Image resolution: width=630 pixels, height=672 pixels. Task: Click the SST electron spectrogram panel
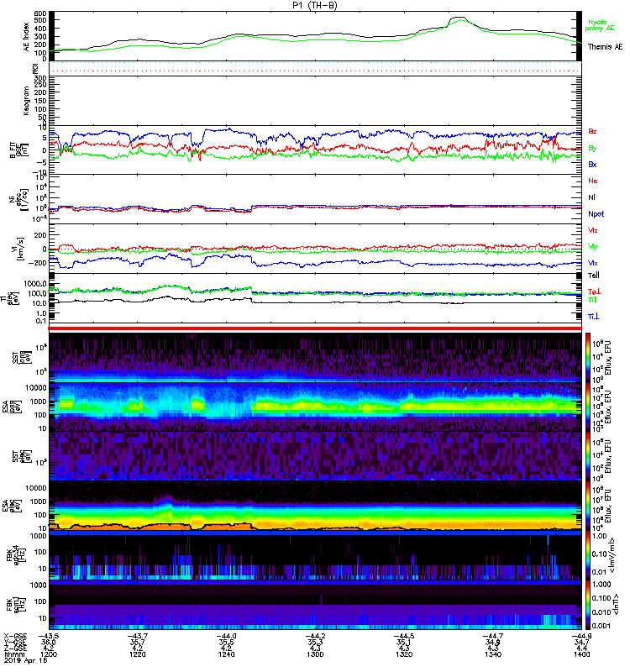tap(315, 456)
